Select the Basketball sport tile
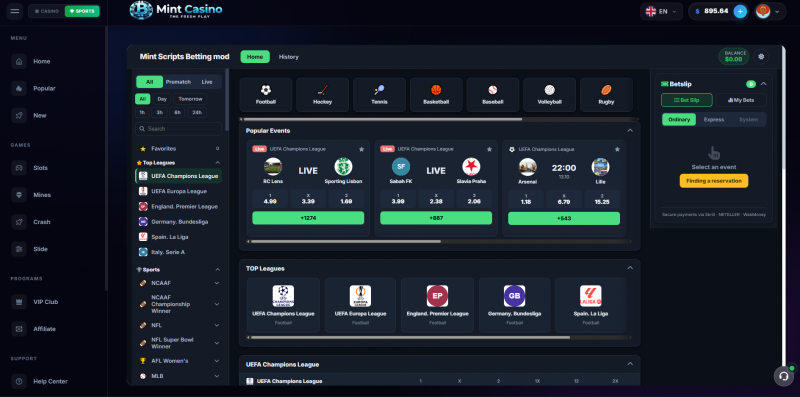This screenshot has height=397, width=800. point(436,94)
